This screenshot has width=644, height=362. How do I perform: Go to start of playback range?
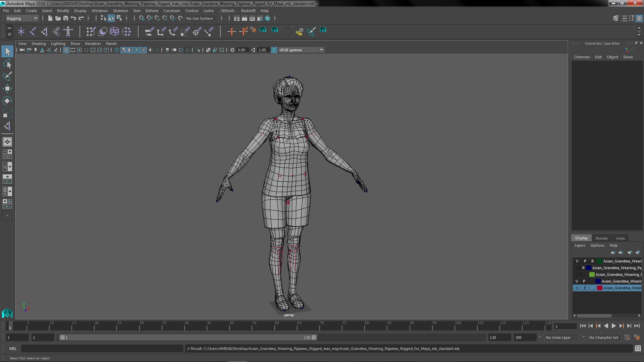click(x=583, y=326)
